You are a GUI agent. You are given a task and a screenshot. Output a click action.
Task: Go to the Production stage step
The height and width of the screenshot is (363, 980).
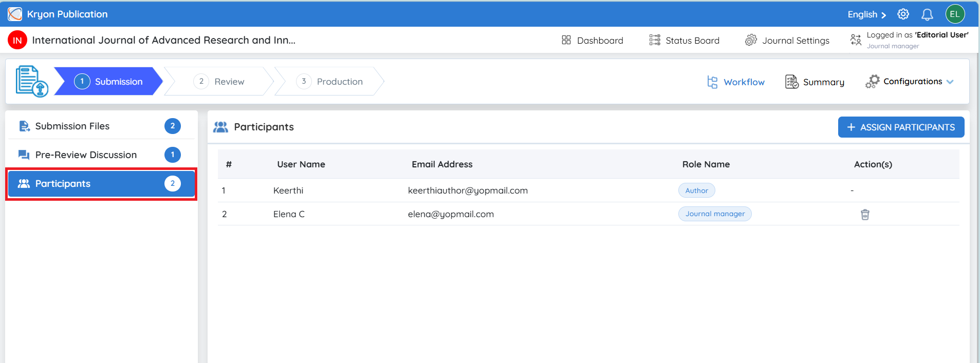[x=330, y=81]
